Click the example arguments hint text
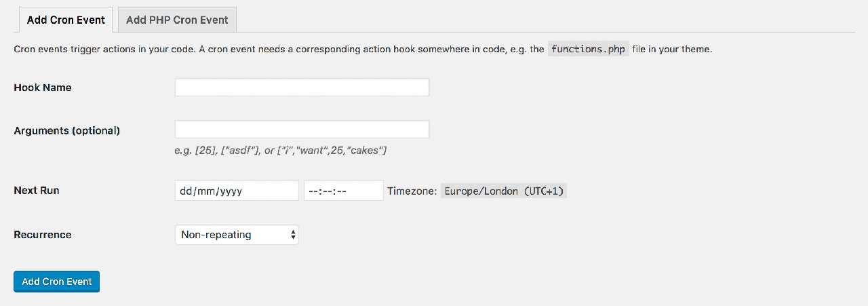Screen dimensions: 868x306 280,151
